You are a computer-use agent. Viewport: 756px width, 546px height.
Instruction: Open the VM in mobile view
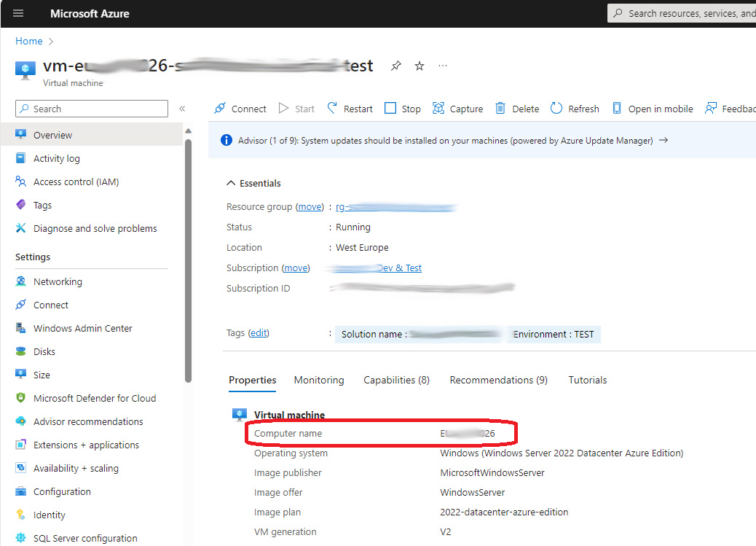653,109
